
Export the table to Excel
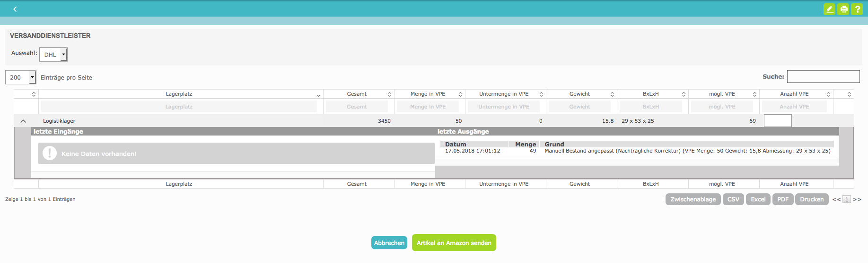click(x=758, y=199)
